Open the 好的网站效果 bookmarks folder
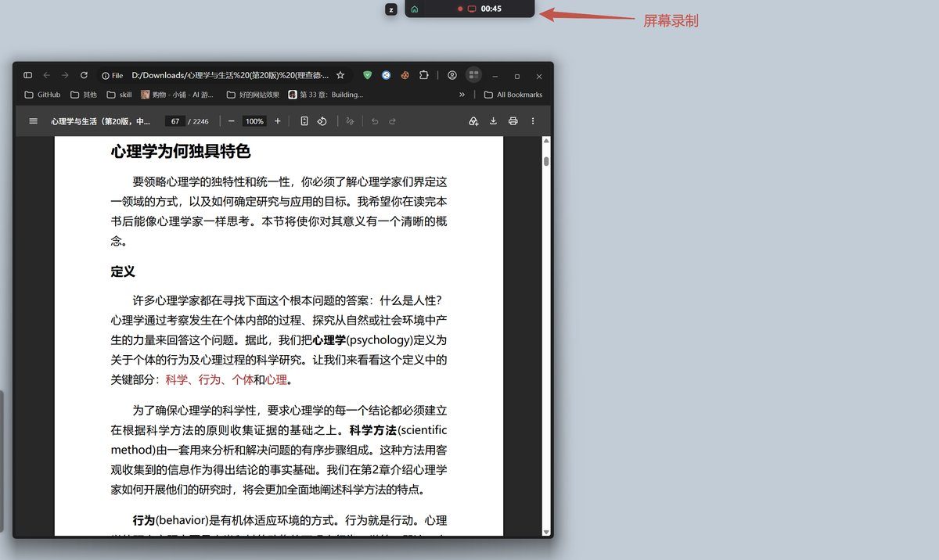 tap(253, 95)
